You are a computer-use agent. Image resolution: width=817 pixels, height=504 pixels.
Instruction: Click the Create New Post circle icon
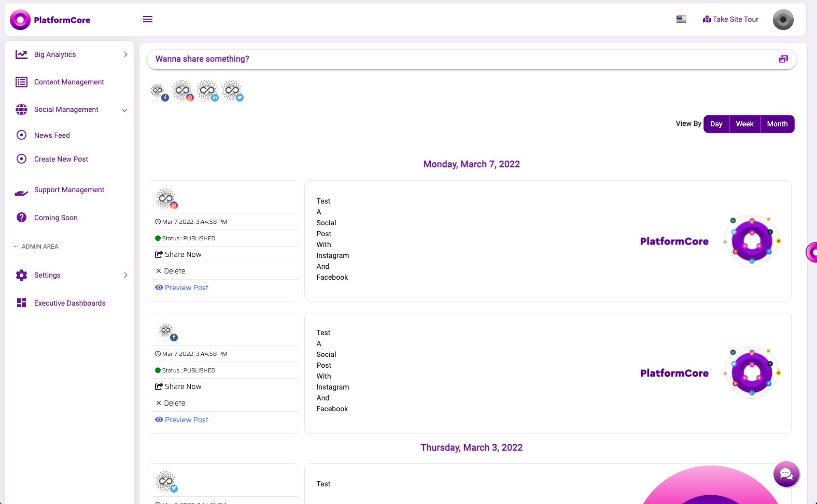click(x=21, y=159)
